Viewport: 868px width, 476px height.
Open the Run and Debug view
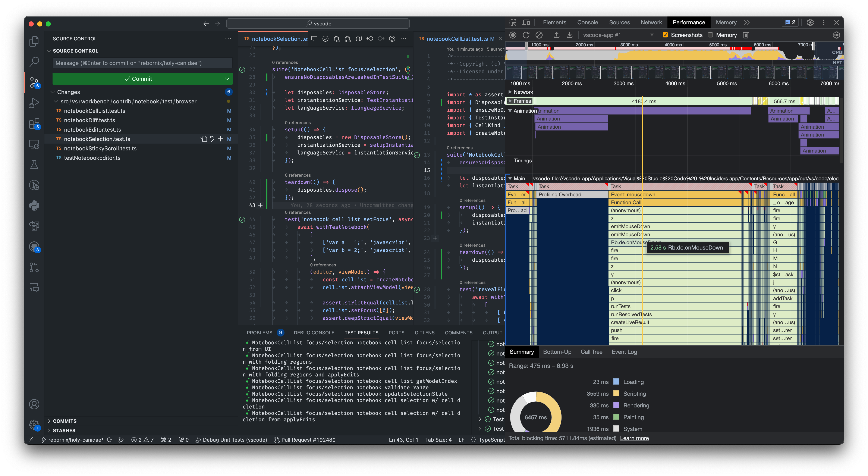click(x=34, y=103)
